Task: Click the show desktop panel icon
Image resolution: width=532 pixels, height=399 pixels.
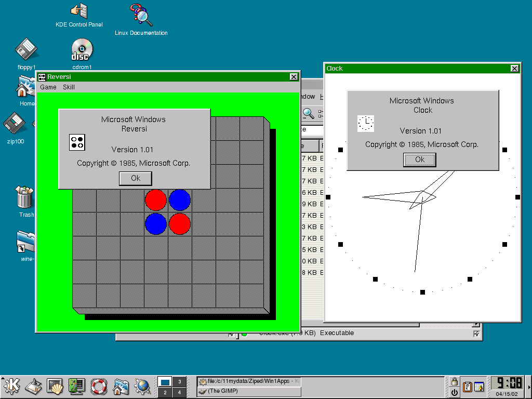Action: coord(34,387)
